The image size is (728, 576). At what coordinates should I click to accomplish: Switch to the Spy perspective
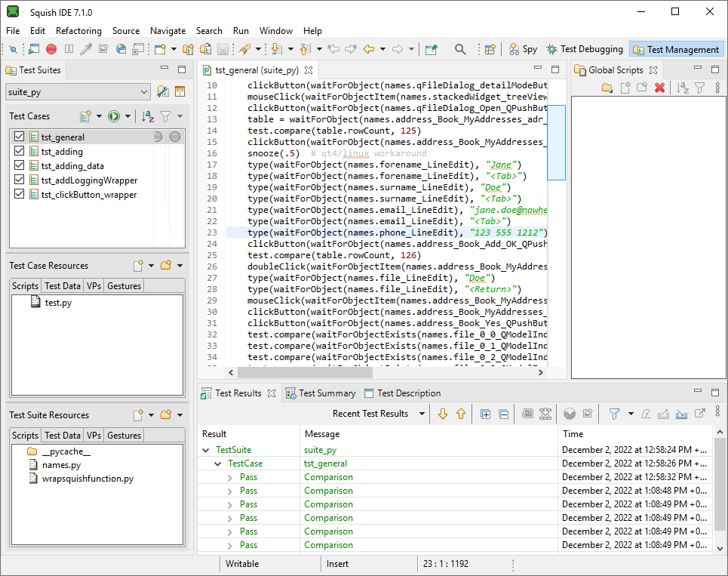pyautogui.click(x=523, y=49)
